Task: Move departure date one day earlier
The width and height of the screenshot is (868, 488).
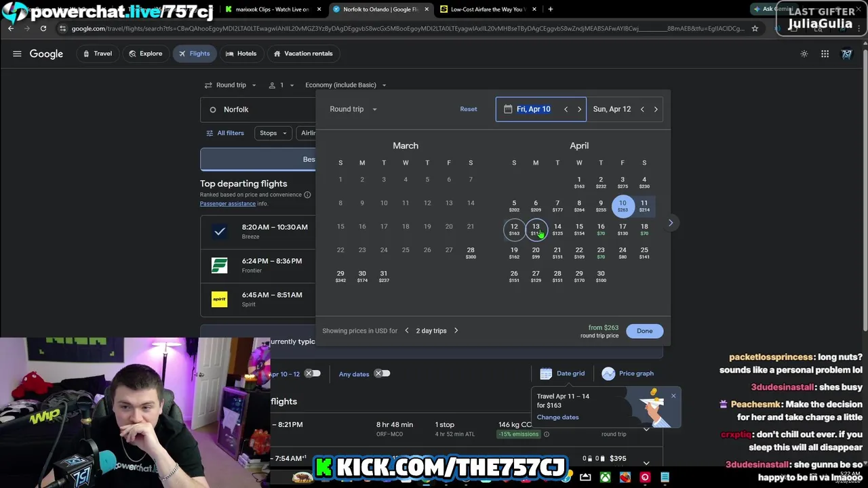Action: tap(566, 109)
